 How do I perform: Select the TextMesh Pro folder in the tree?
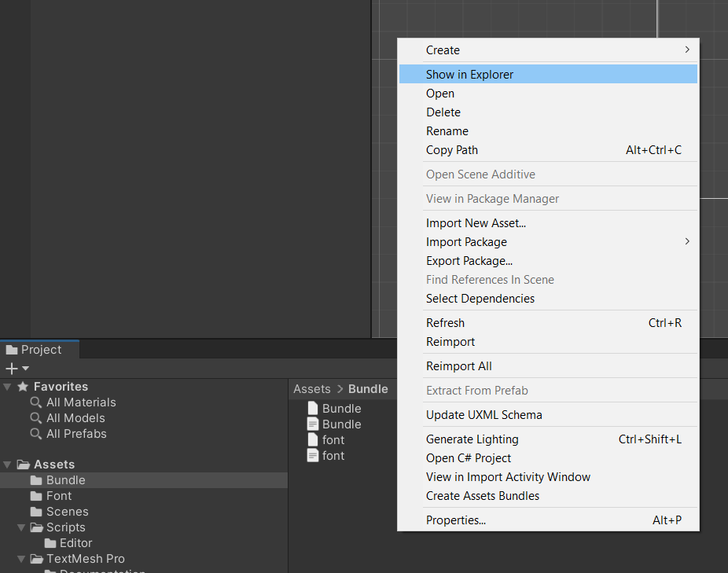click(x=144, y=559)
